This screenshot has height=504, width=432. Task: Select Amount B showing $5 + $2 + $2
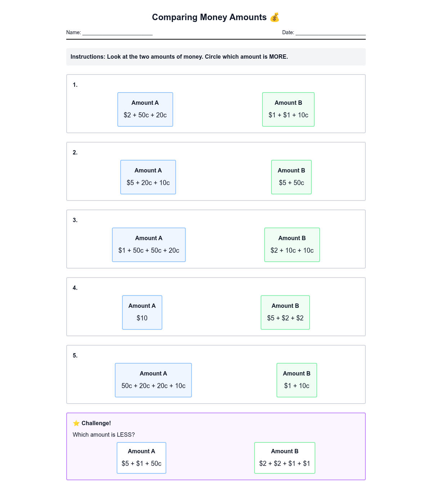pos(285,312)
